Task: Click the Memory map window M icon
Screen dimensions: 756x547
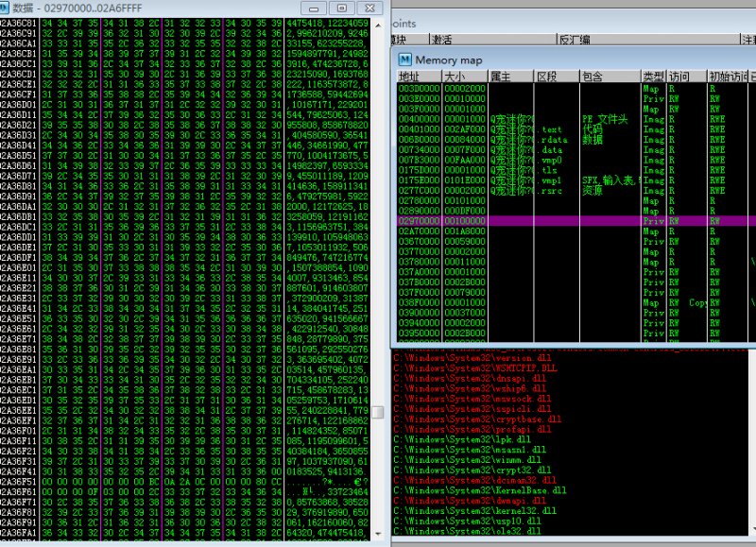Action: 404,60
